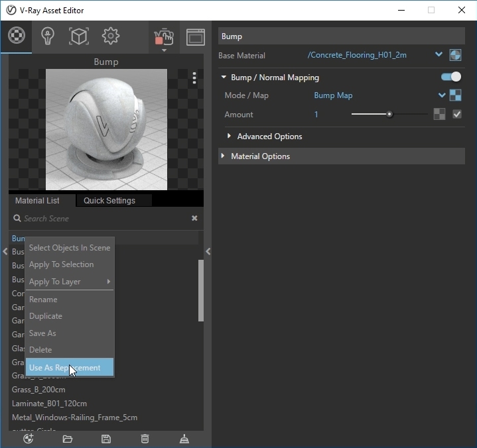Click the save material disk icon
The width and height of the screenshot is (477, 448).
(106, 439)
